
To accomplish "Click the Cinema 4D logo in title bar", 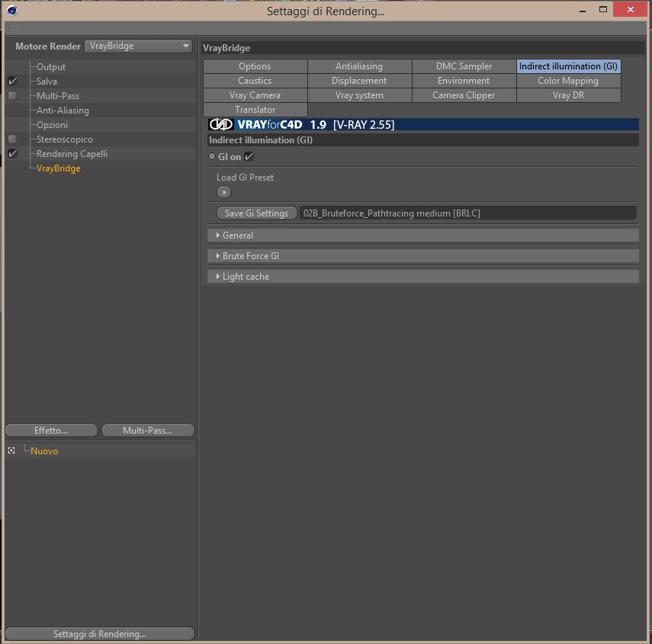I will pos(11,11).
